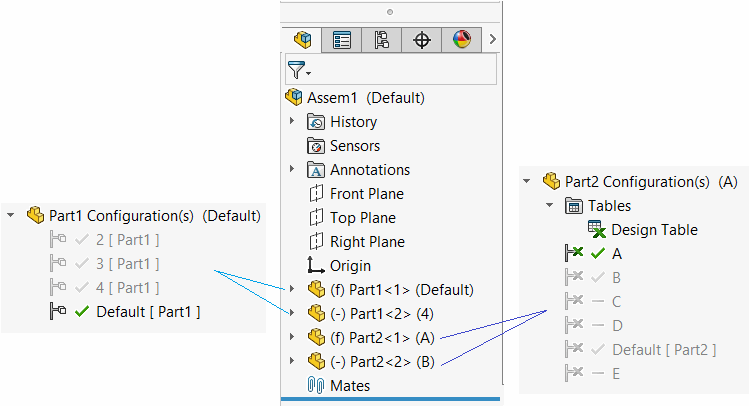The width and height of the screenshot is (749, 406).
Task: Open the Design Table item
Action: click(643, 230)
